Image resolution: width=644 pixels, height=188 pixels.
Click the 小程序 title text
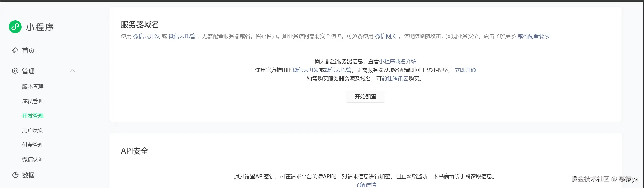[40, 27]
